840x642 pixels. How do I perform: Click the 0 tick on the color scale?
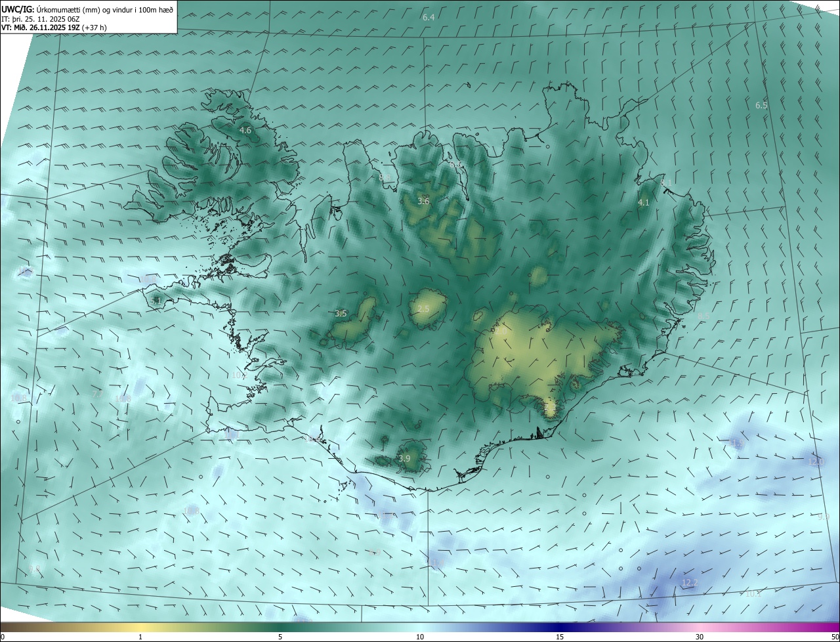click(3, 637)
